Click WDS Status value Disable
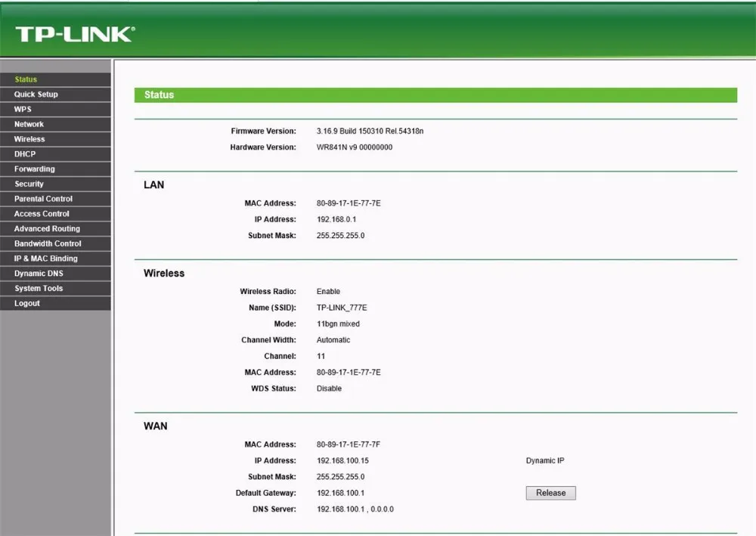Viewport: 756px width, 536px height. [x=330, y=389]
